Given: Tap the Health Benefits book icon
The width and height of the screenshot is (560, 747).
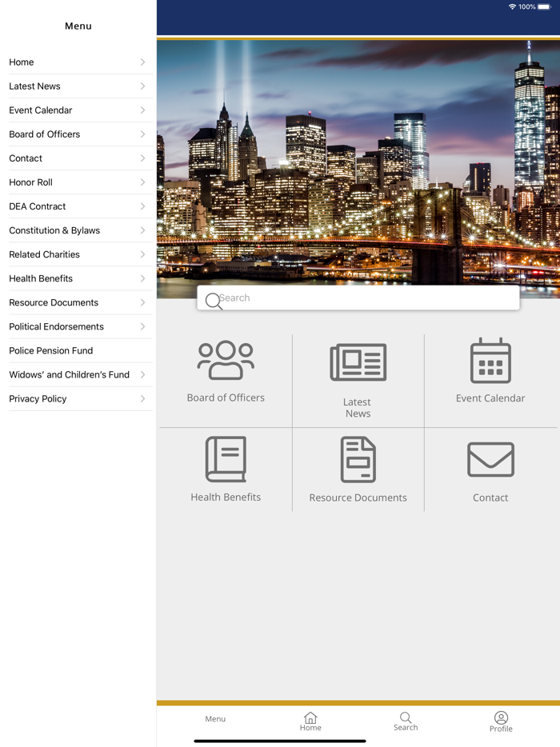Looking at the screenshot, I should [226, 459].
